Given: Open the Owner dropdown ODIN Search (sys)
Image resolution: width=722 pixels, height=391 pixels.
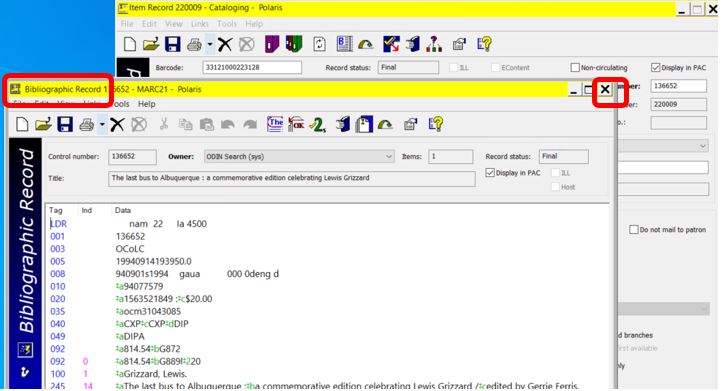Looking at the screenshot, I should 299,157.
